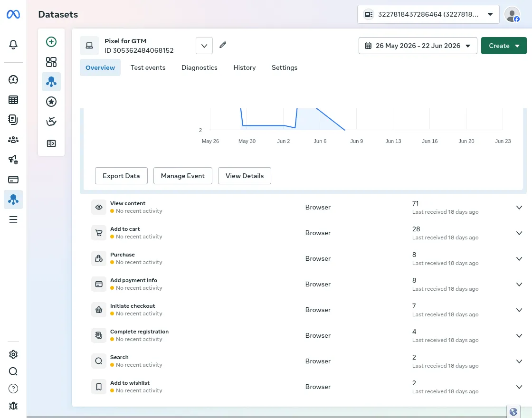The width and height of the screenshot is (532, 418).
Task: Open Settings gear in sidebar
Action: click(x=13, y=354)
